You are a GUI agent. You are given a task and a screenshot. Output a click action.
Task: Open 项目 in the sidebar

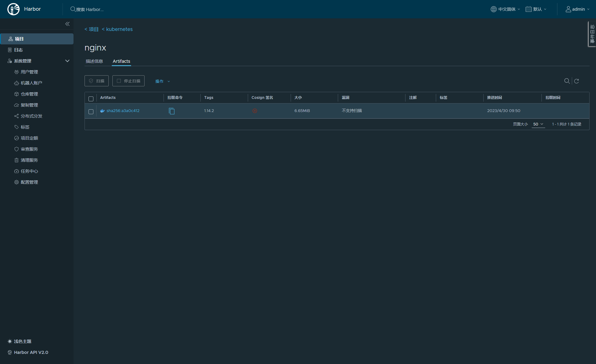point(37,39)
